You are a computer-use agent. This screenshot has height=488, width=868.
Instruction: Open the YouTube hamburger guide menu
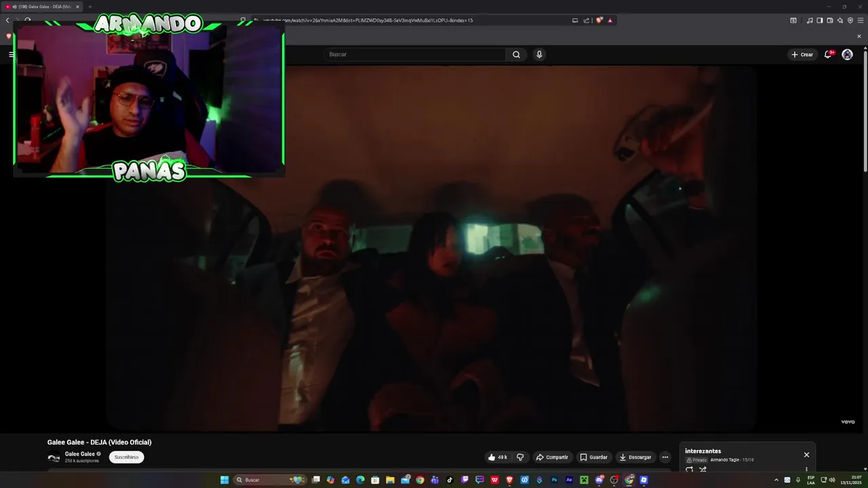click(x=11, y=54)
